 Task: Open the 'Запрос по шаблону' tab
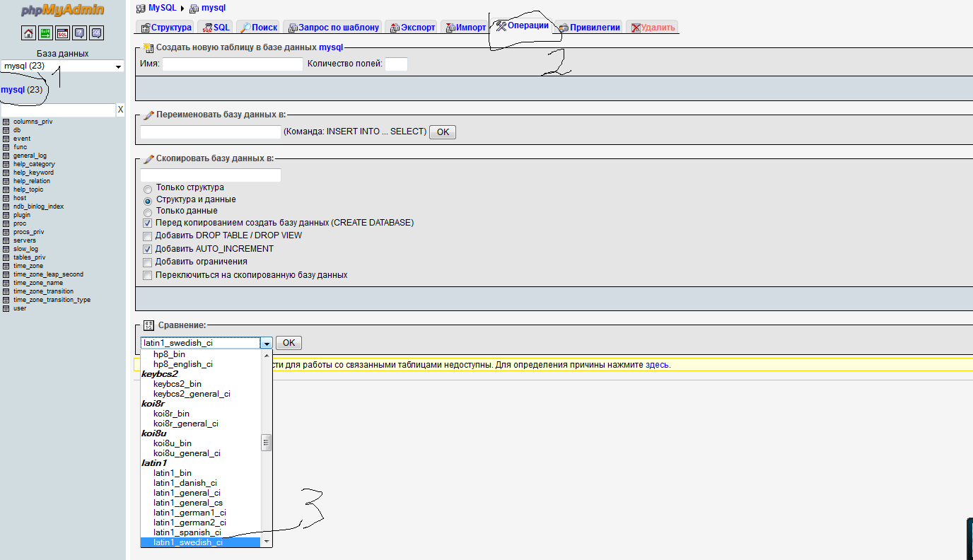click(333, 28)
